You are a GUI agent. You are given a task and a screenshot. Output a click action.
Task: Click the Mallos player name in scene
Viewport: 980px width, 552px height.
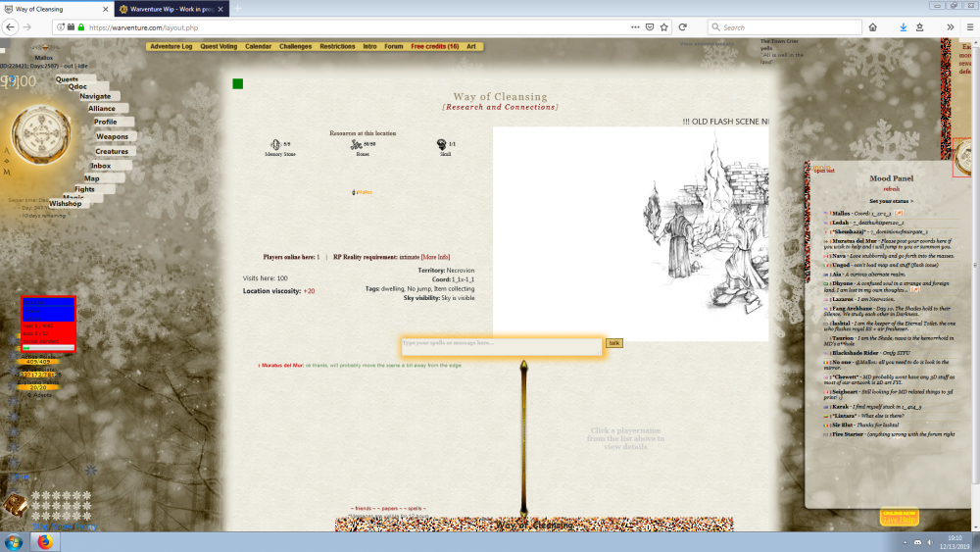tap(365, 192)
